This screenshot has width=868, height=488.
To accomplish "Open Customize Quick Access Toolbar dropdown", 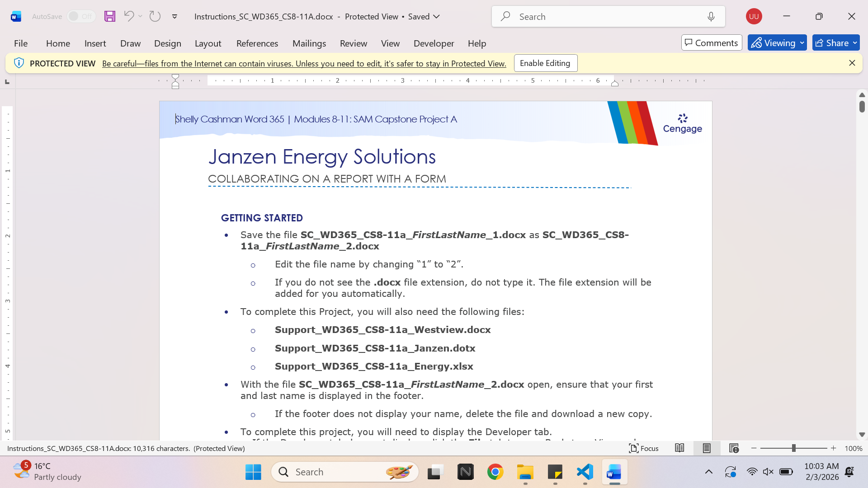I will [175, 16].
